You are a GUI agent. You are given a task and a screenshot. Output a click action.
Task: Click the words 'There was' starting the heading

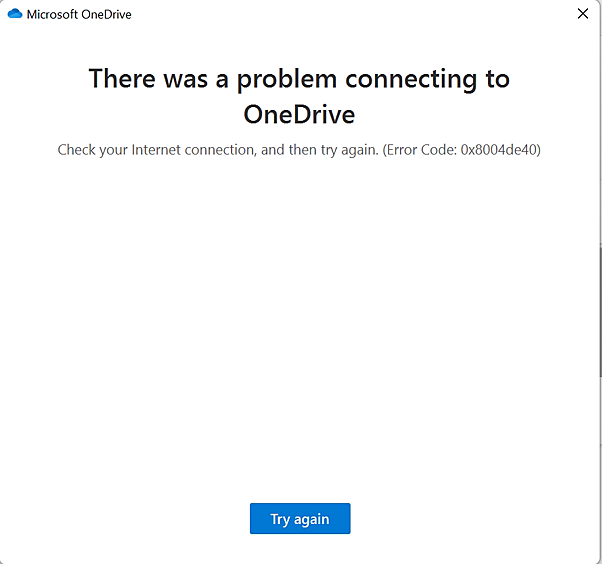(147, 79)
